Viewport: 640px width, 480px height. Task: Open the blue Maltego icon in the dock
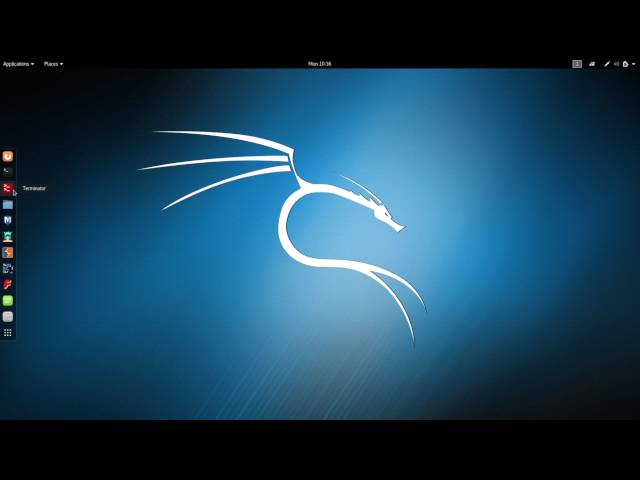click(8, 269)
